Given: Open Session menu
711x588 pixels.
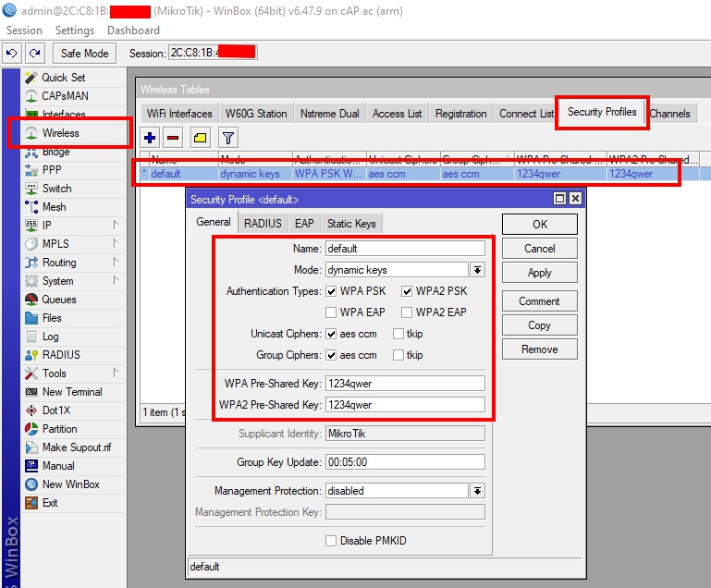Looking at the screenshot, I should [24, 31].
